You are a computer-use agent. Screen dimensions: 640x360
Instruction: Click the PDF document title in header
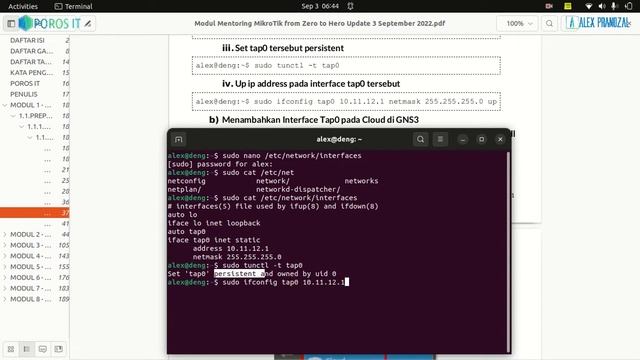coord(320,24)
